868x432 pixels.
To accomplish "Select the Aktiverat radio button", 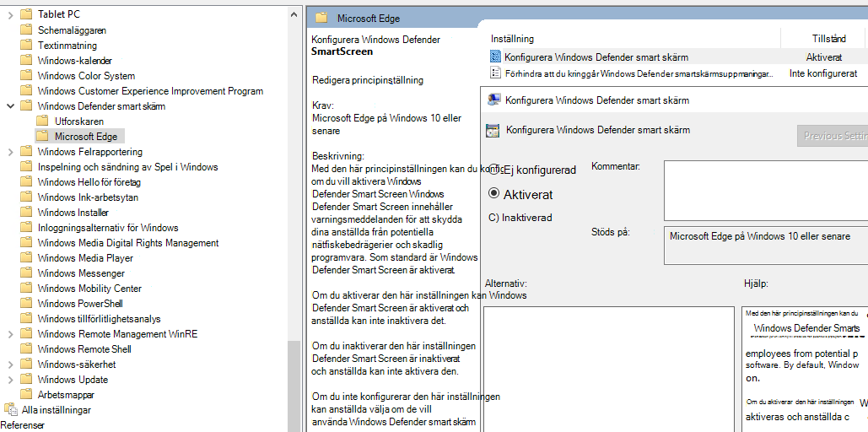I will 493,193.
